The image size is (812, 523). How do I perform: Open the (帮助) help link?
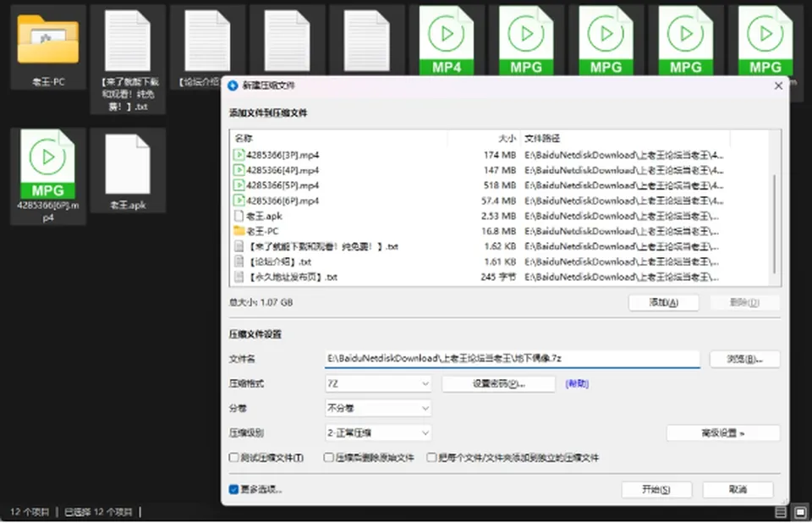point(577,383)
